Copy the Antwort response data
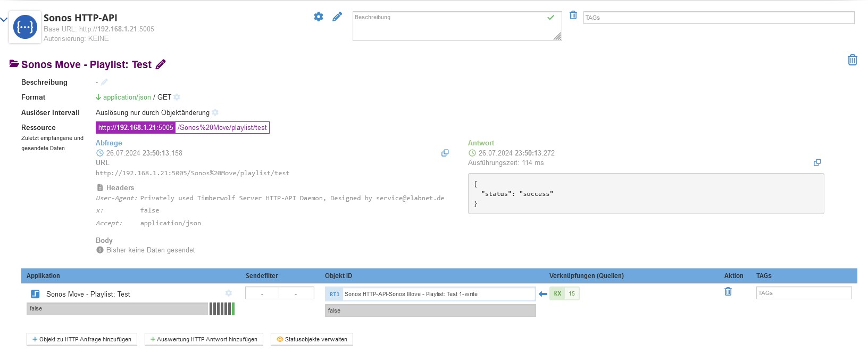Viewport: 868px width, 352px height. (x=817, y=162)
